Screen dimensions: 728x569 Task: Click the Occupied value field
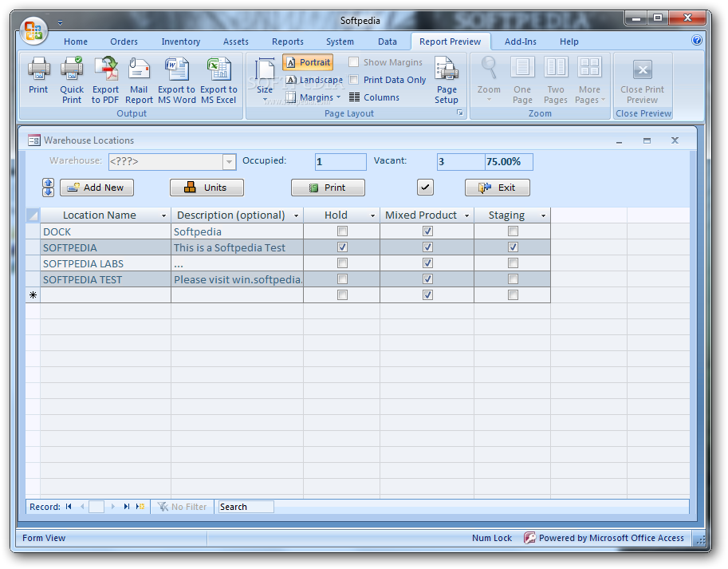point(340,162)
